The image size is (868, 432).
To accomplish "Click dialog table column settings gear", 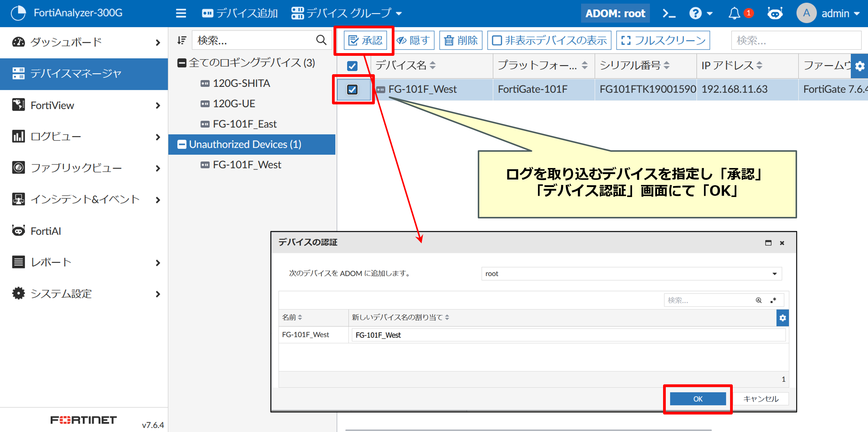I will point(782,318).
